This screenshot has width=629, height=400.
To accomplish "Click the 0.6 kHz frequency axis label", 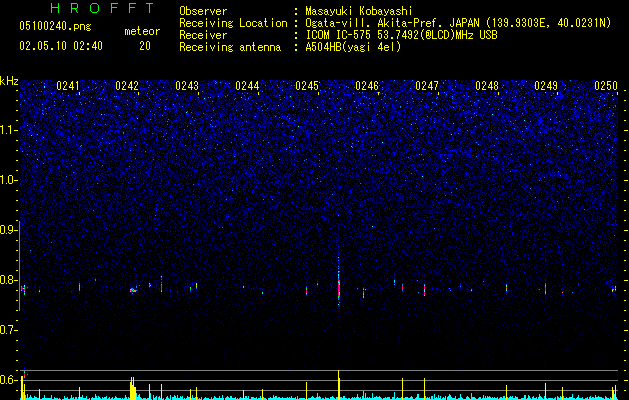I will click(x=8, y=380).
